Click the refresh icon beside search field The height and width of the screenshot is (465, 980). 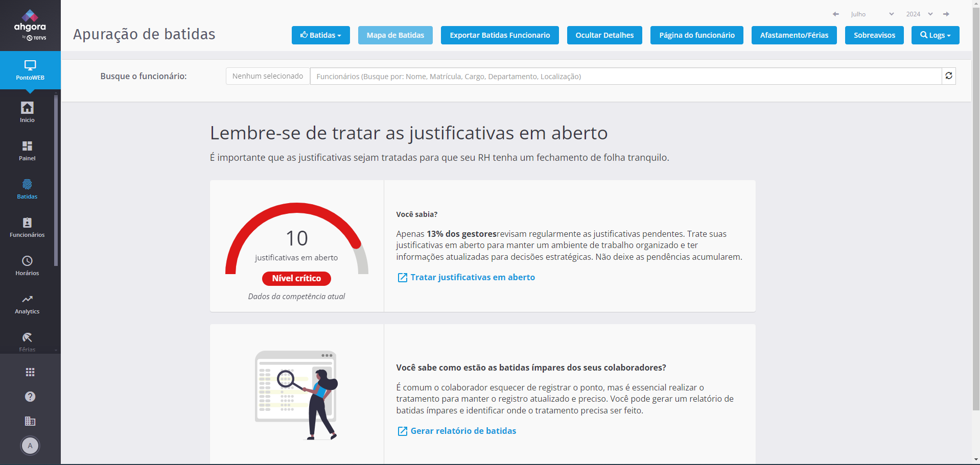tap(949, 76)
